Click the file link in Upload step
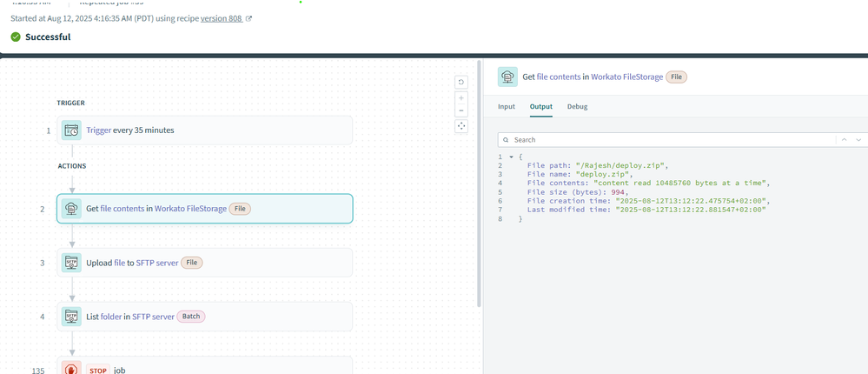 point(120,263)
